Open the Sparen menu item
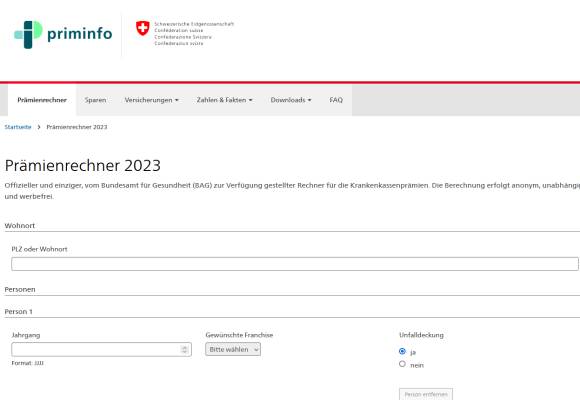The height and width of the screenshot is (400, 580). click(95, 100)
